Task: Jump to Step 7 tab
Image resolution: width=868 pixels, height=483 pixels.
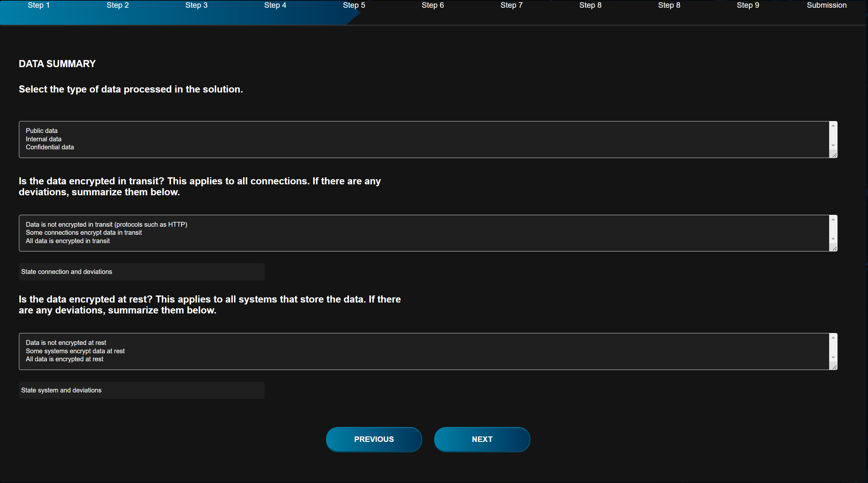Action: [x=511, y=5]
